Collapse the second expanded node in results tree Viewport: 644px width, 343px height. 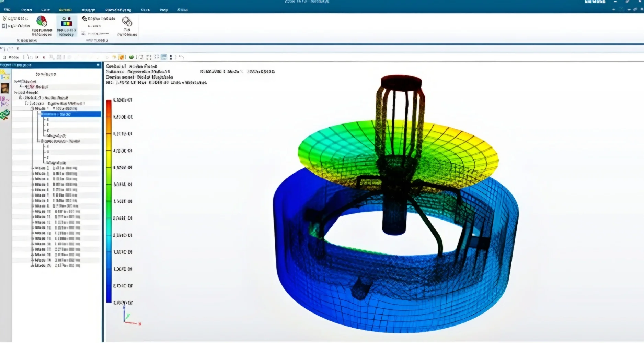pyautogui.click(x=38, y=141)
